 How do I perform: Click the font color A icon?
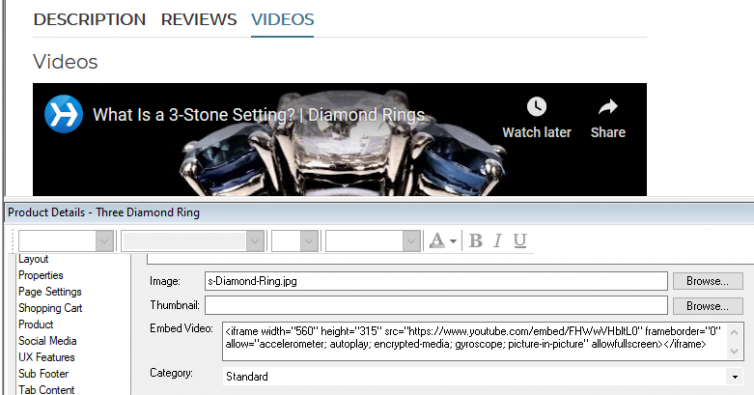pyautogui.click(x=437, y=240)
